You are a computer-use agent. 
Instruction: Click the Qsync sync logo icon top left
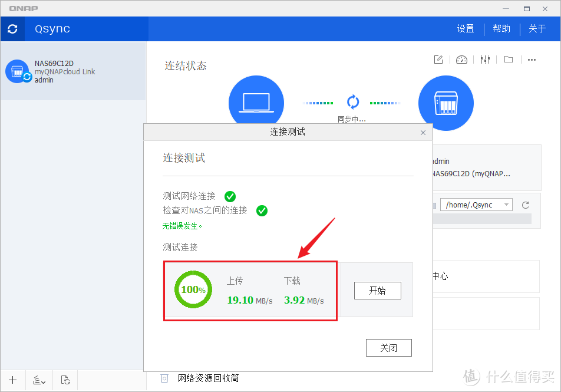click(12, 28)
